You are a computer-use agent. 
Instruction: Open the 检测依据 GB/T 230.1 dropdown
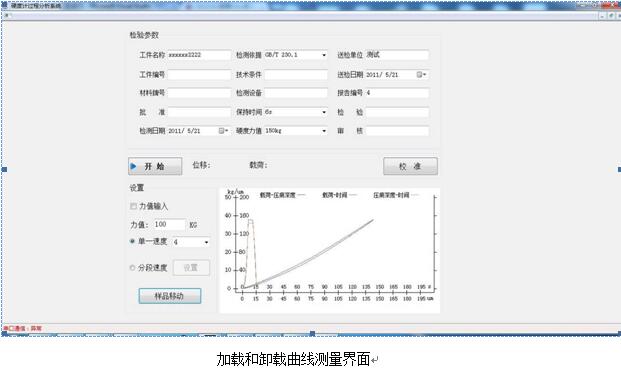tap(324, 55)
